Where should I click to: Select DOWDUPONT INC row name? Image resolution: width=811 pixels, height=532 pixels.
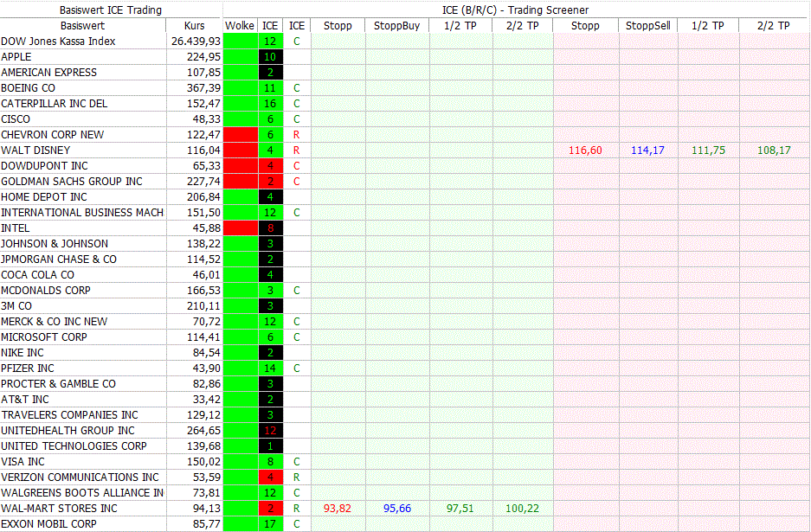point(44,165)
